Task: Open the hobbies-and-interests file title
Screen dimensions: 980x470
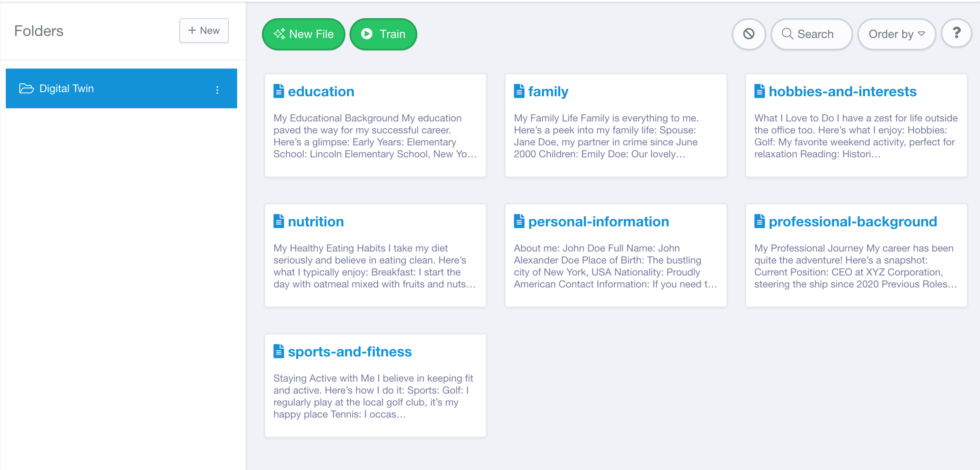Action: click(x=842, y=91)
